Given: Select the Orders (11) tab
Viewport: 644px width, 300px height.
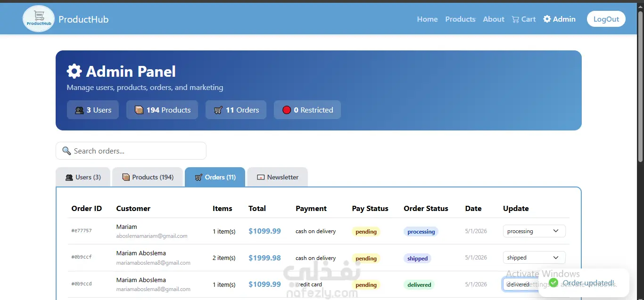Looking at the screenshot, I should click(x=215, y=177).
